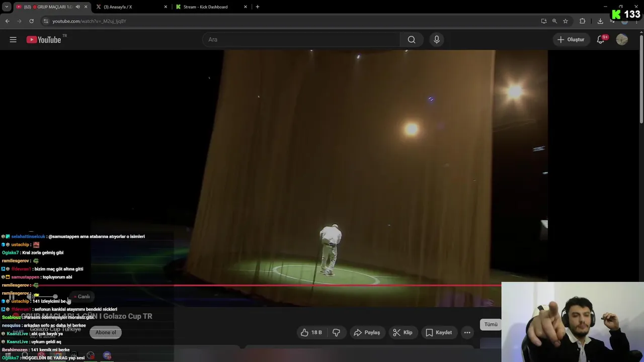Pause the video
The width and height of the screenshot is (644, 362).
11,297
